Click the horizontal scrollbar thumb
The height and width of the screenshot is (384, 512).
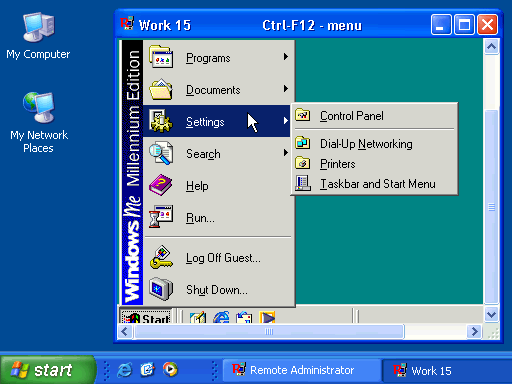pyautogui.click(x=269, y=332)
